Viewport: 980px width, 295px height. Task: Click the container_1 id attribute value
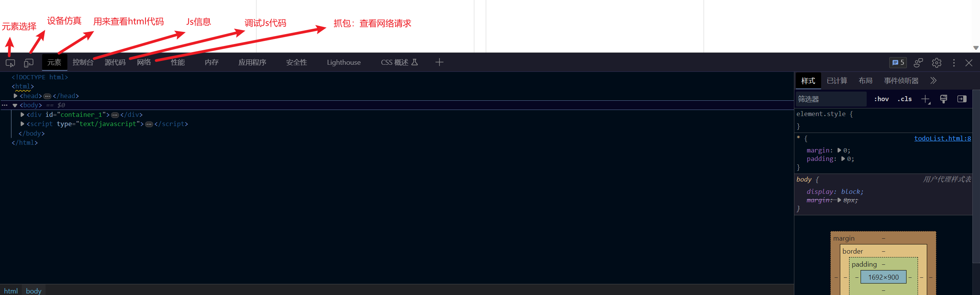(x=81, y=115)
